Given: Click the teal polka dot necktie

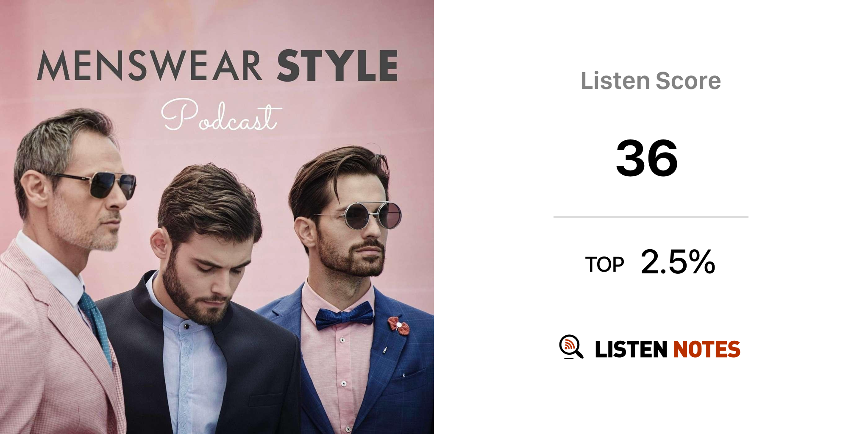Looking at the screenshot, I should tap(96, 325).
